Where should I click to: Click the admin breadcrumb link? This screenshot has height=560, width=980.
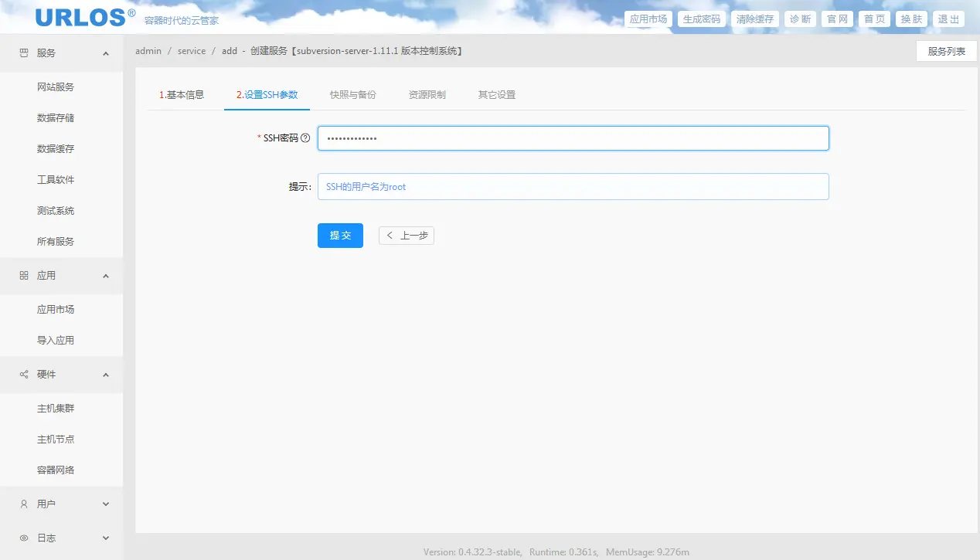coord(148,51)
